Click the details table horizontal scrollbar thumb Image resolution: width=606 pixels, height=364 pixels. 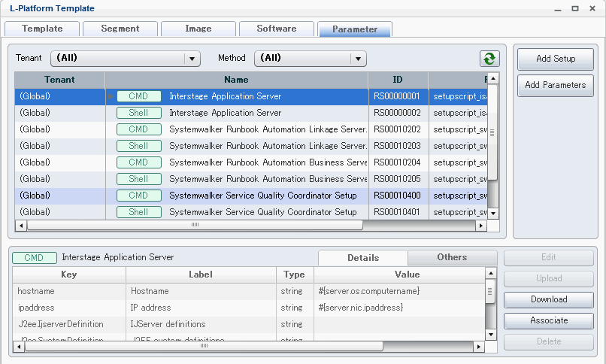click(x=204, y=346)
